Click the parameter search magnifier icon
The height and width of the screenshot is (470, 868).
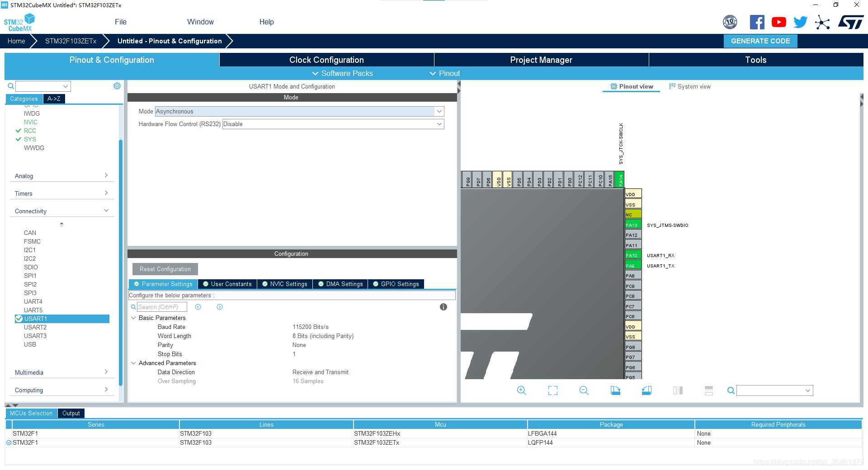coord(133,307)
